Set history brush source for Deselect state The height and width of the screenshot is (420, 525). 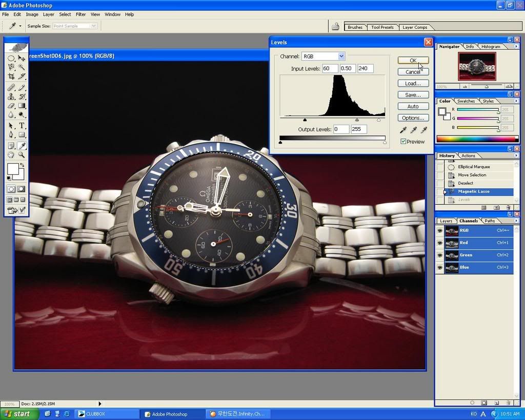(439, 183)
